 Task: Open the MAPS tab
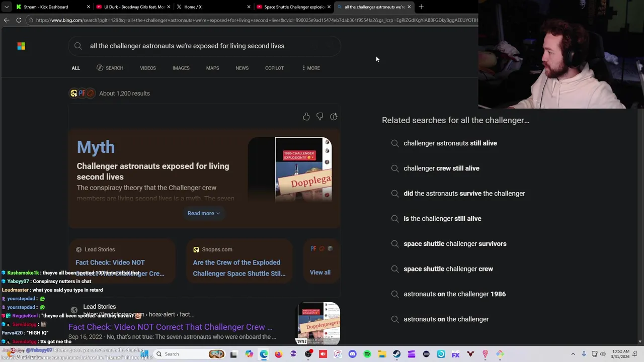click(212, 68)
